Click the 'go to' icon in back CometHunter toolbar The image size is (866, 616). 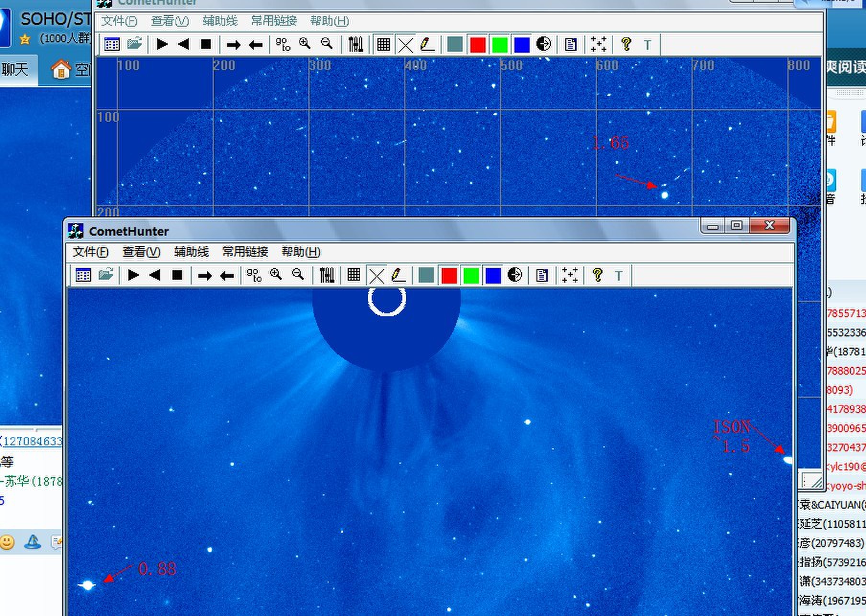(x=283, y=45)
